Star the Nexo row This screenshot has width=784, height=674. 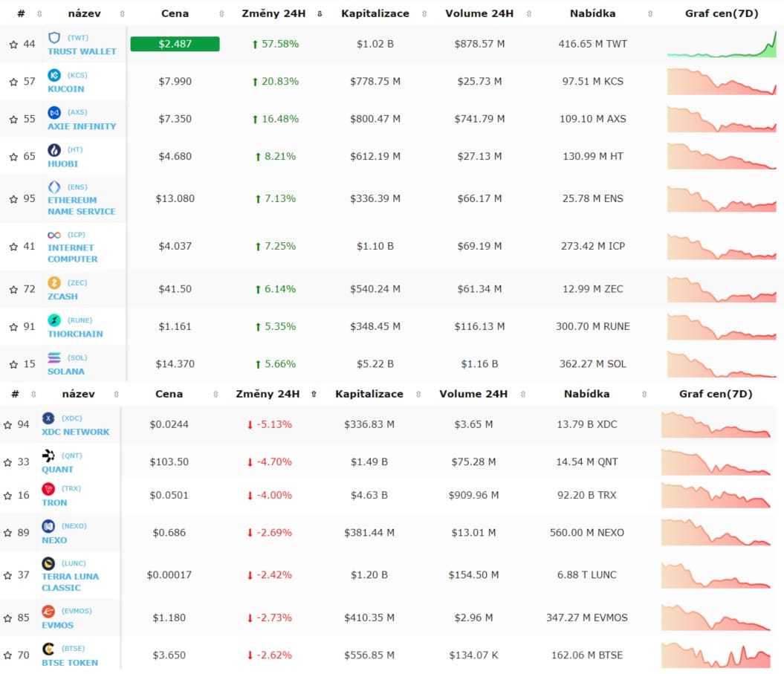coord(7,534)
